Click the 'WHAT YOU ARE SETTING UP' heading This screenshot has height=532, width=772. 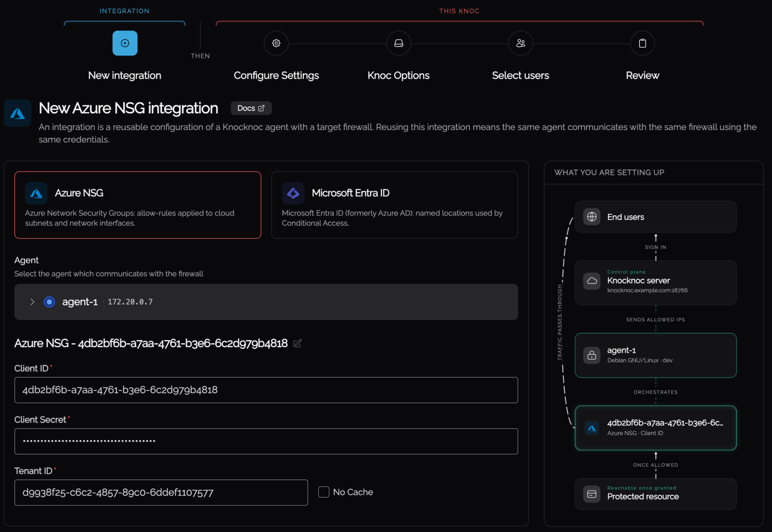pos(609,172)
